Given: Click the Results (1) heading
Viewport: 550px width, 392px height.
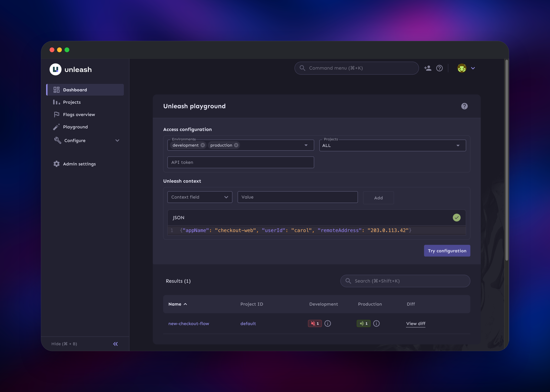Looking at the screenshot, I should (178, 281).
